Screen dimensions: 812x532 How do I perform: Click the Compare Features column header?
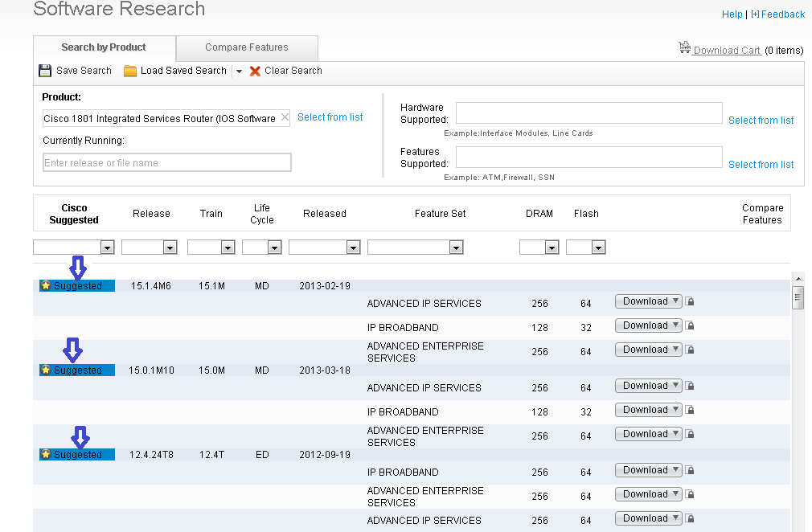pyautogui.click(x=762, y=214)
